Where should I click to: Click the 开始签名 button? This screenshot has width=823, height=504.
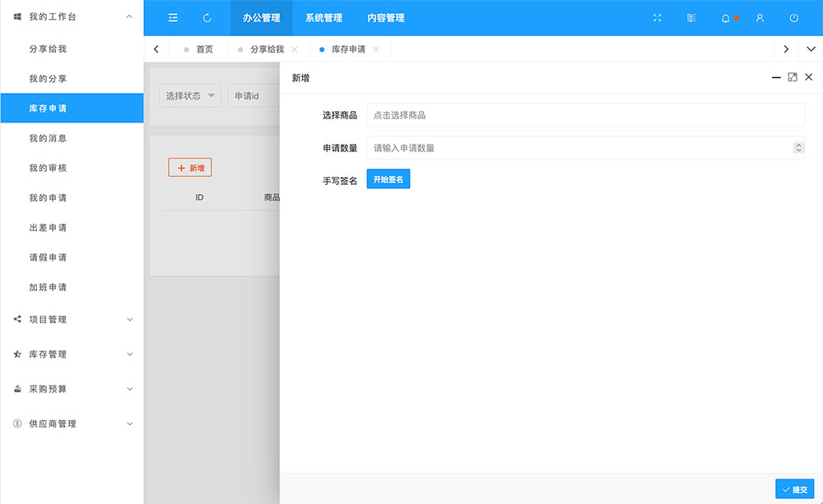(388, 179)
